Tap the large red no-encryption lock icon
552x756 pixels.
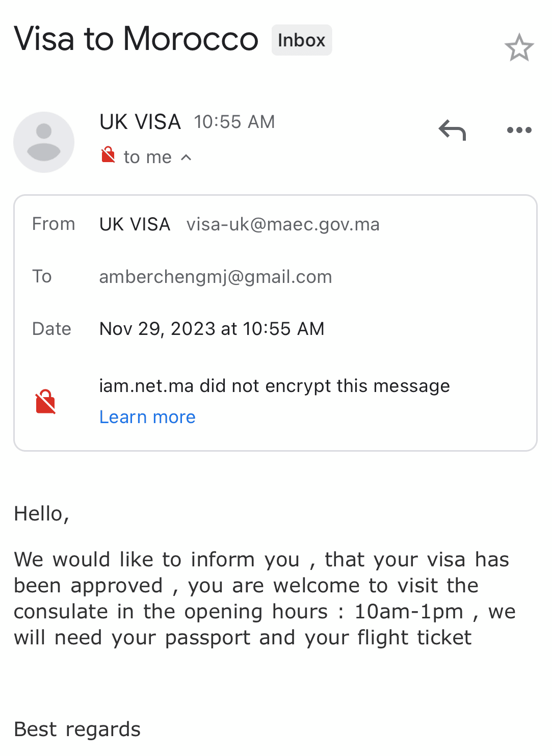[x=45, y=402]
